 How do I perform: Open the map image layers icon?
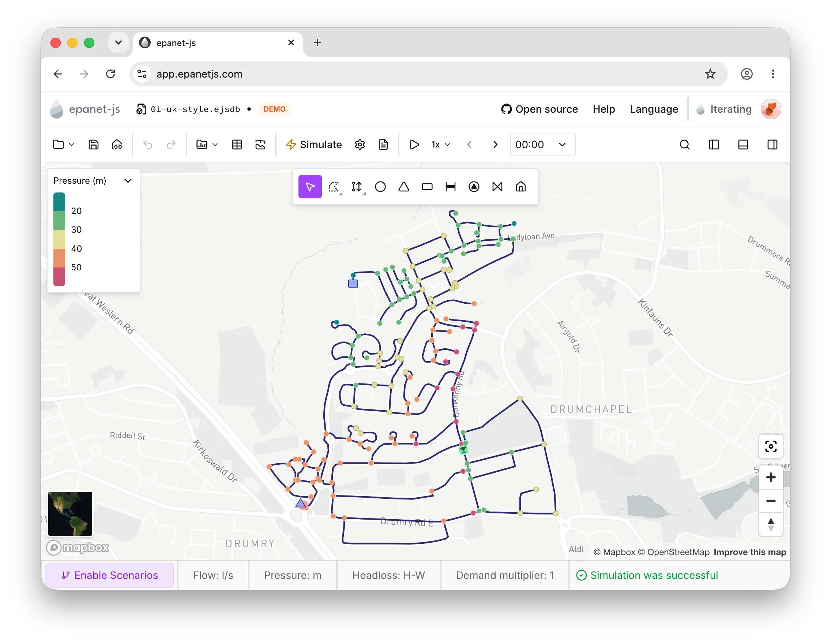pos(260,145)
